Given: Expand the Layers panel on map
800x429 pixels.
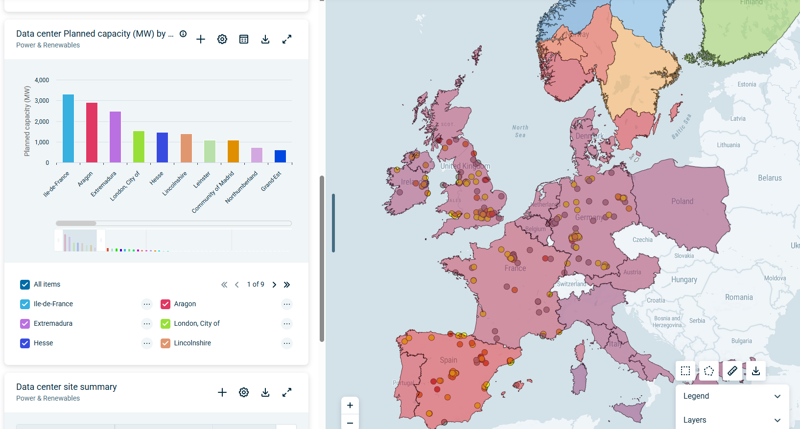Looking at the screenshot, I should (x=732, y=420).
